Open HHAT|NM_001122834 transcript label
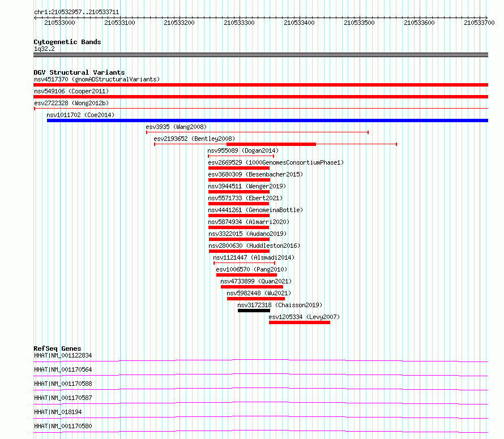This screenshot has width=504, height=439. (63, 355)
